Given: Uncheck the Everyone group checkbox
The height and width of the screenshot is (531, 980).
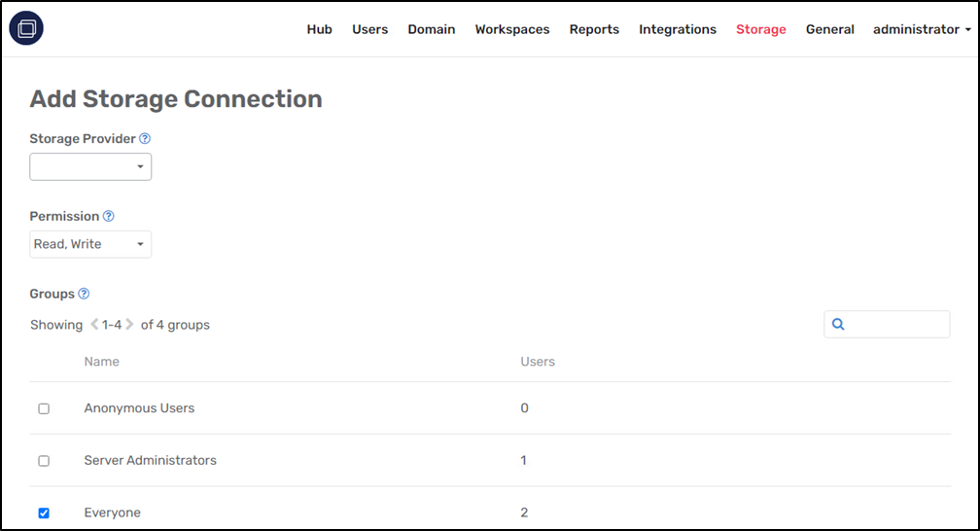Looking at the screenshot, I should [44, 513].
